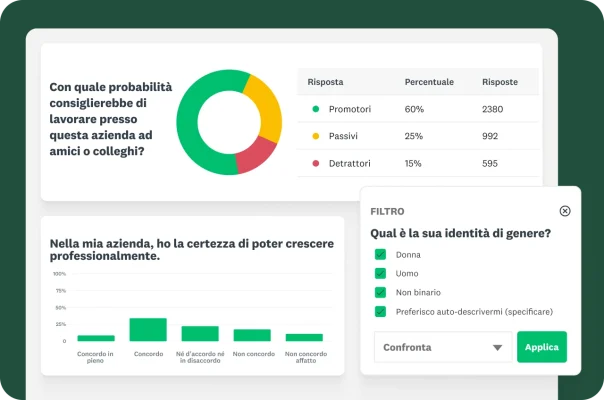Screen dimensions: 604x400
Task: Click the Né d'accordo né in disaccordo bar
Action: [200, 333]
